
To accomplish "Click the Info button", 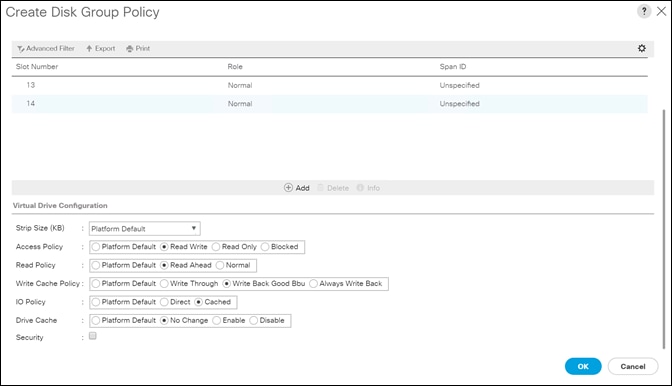I will pyautogui.click(x=368, y=188).
